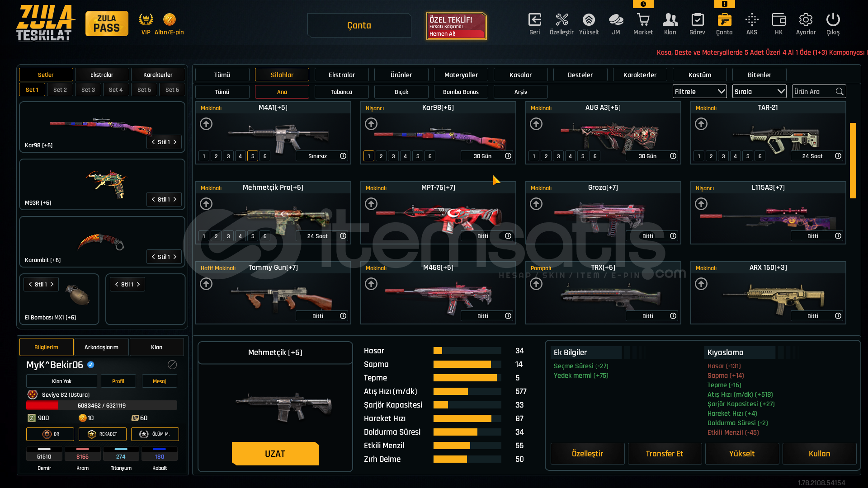This screenshot has width=868, height=488.
Task: Select set slot 1 on M4A1[+5]
Action: (204, 156)
